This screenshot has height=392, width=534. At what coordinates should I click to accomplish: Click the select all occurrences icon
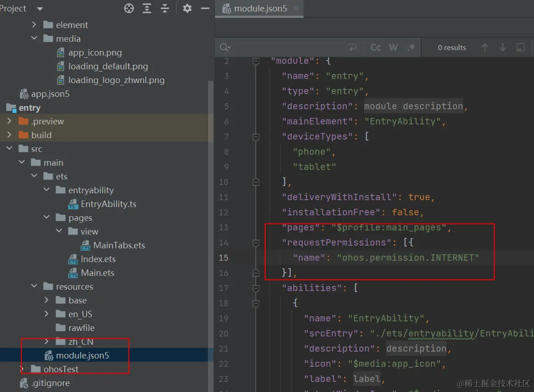click(x=520, y=47)
